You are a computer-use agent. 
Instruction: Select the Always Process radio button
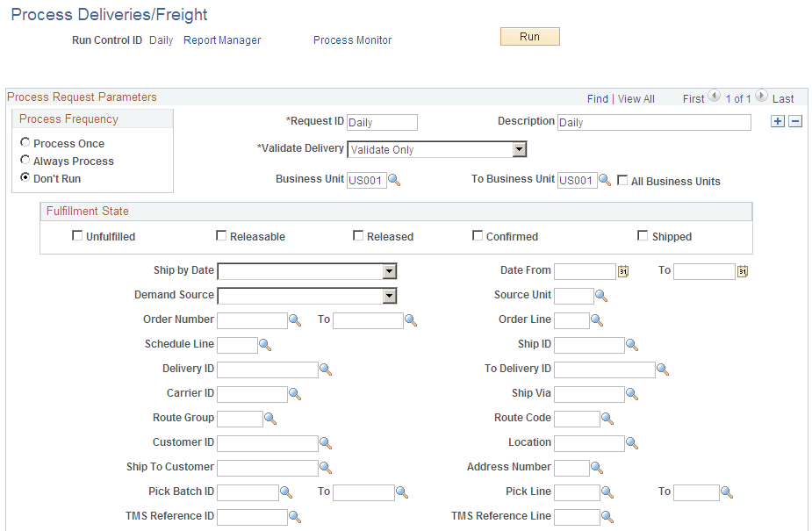pos(27,161)
